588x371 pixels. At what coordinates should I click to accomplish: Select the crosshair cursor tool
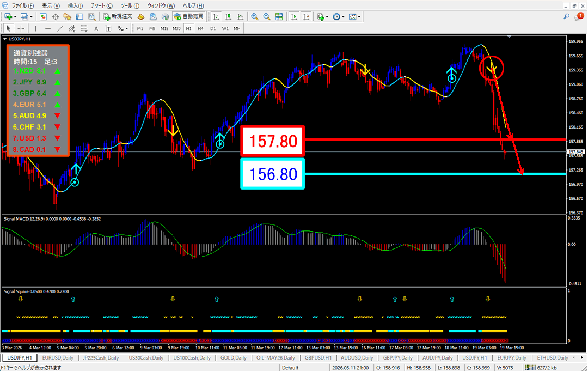click(x=21, y=28)
